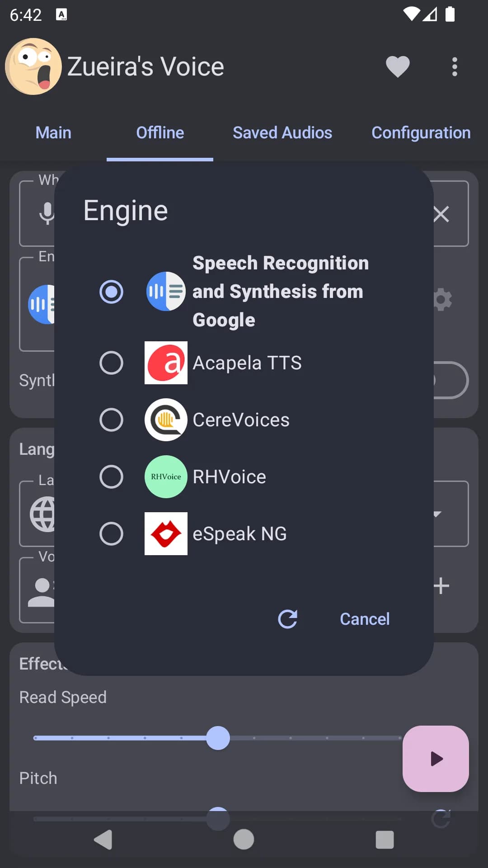Tap the Zueira's Voice avatar logo
The image size is (488, 868).
point(33,66)
